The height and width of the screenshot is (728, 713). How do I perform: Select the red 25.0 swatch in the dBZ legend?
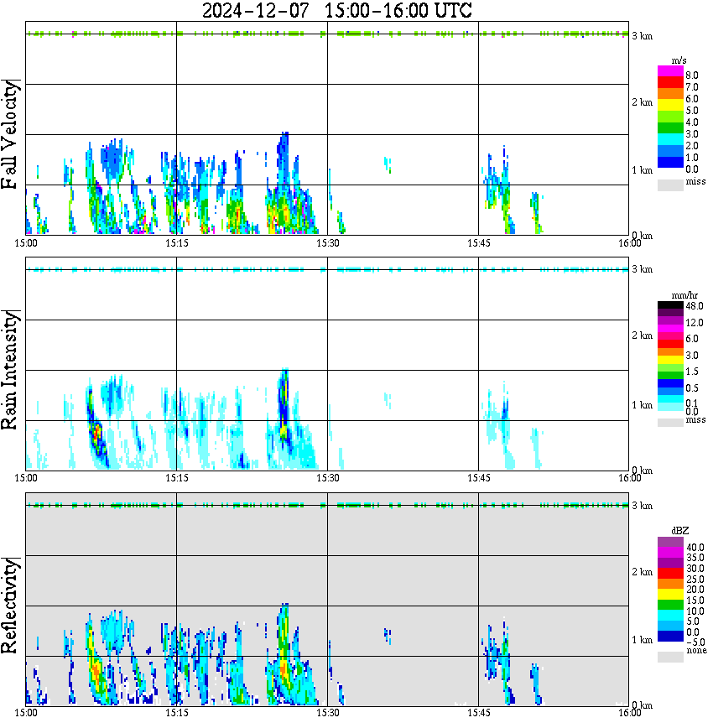pyautogui.click(x=670, y=574)
